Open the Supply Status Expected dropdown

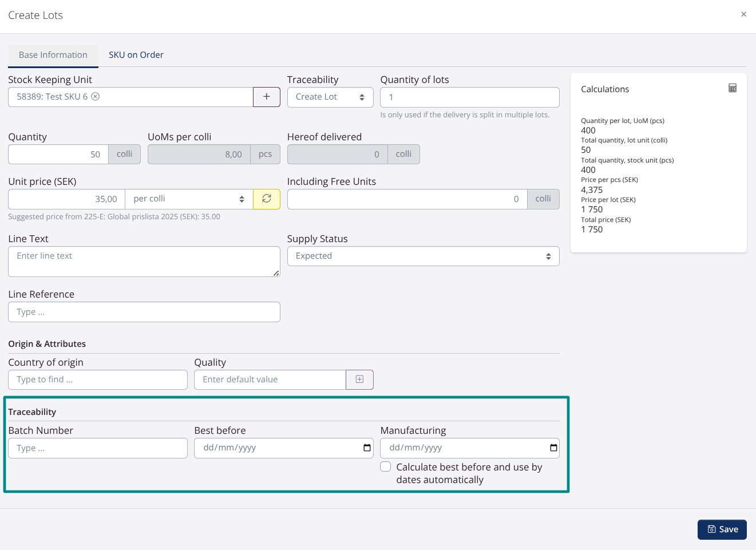pos(423,256)
